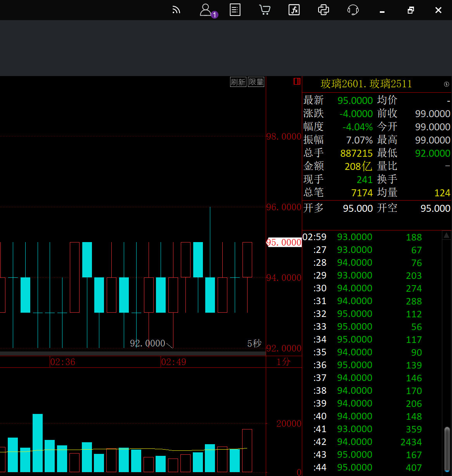Select the 02:49 time axis marker
This screenshot has height=476, width=452.
click(173, 362)
